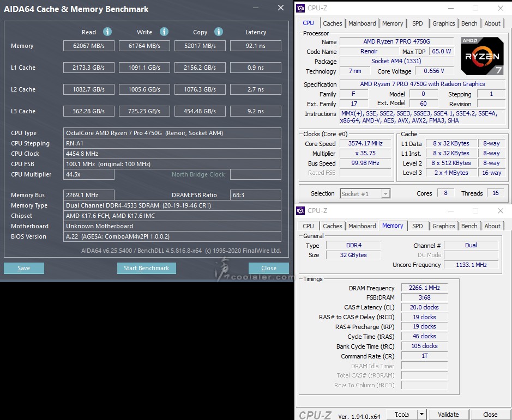Screen dimensions: 512x420
Task: Click the Copy info icon in AIDA64
Action: tap(219, 32)
